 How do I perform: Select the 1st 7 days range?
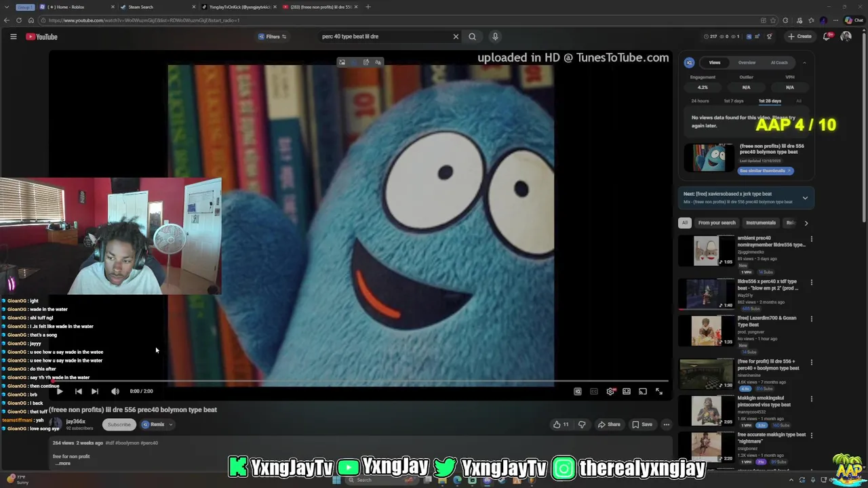tap(733, 101)
